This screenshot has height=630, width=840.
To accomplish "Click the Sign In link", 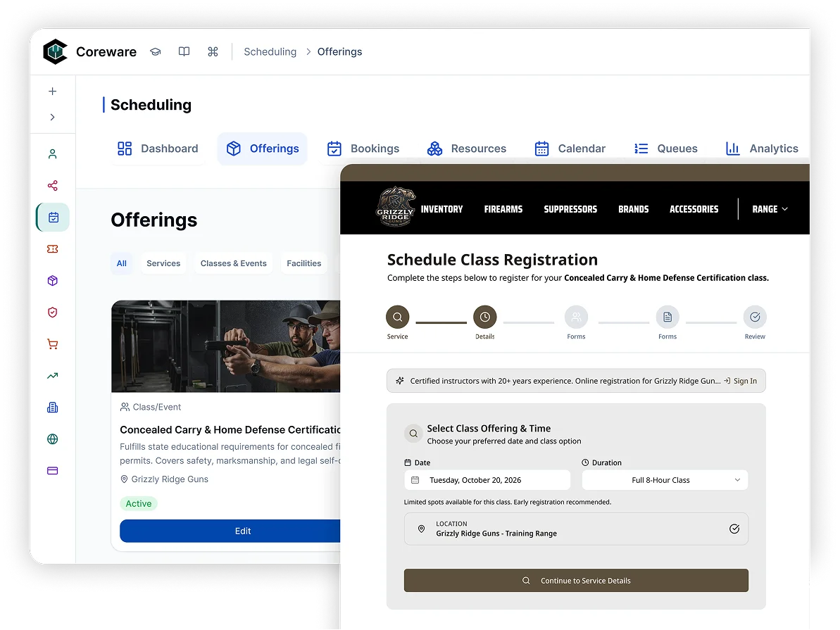I will pyautogui.click(x=740, y=381).
